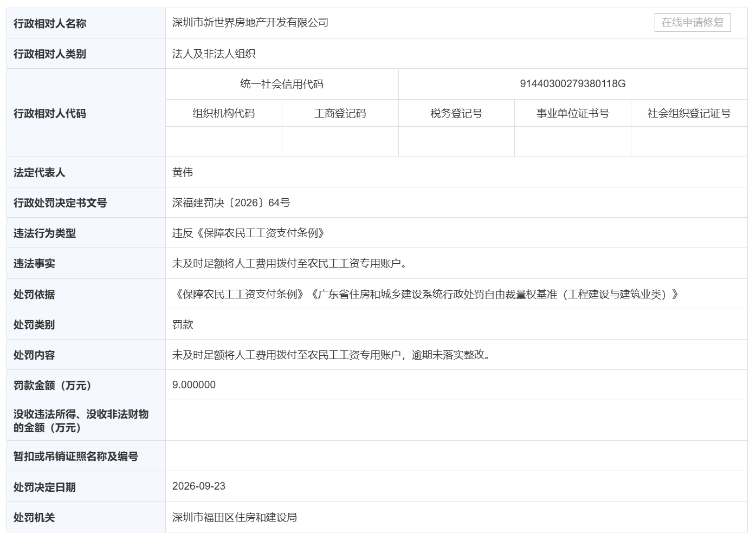Click legal representative name 黄伟

pos(183,173)
